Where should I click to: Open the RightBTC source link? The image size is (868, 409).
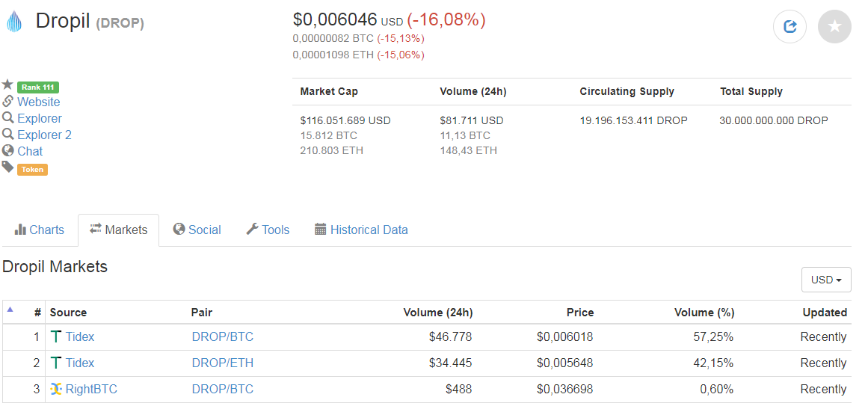tap(91, 389)
